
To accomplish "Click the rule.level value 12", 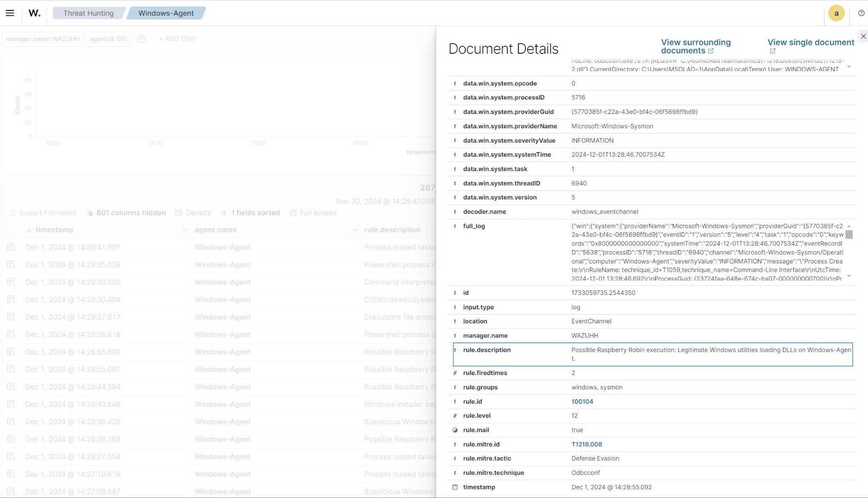I will point(575,416).
